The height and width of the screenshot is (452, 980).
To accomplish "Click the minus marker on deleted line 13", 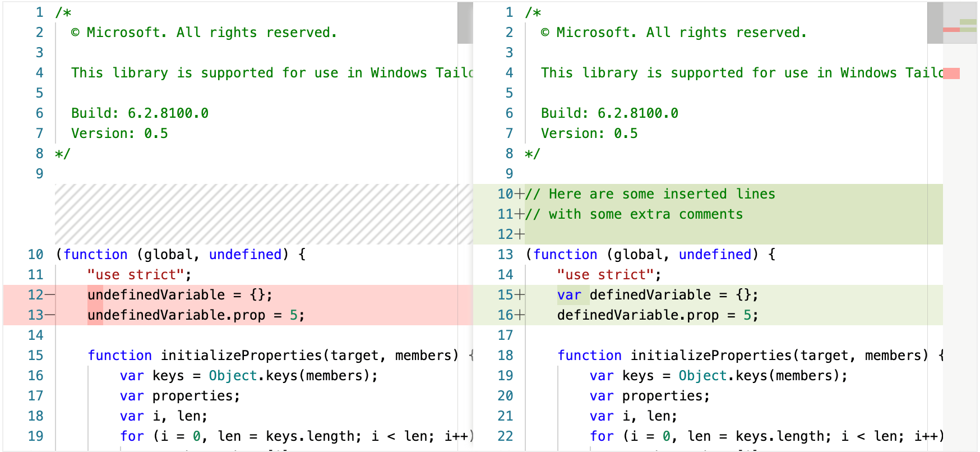I will point(50,315).
